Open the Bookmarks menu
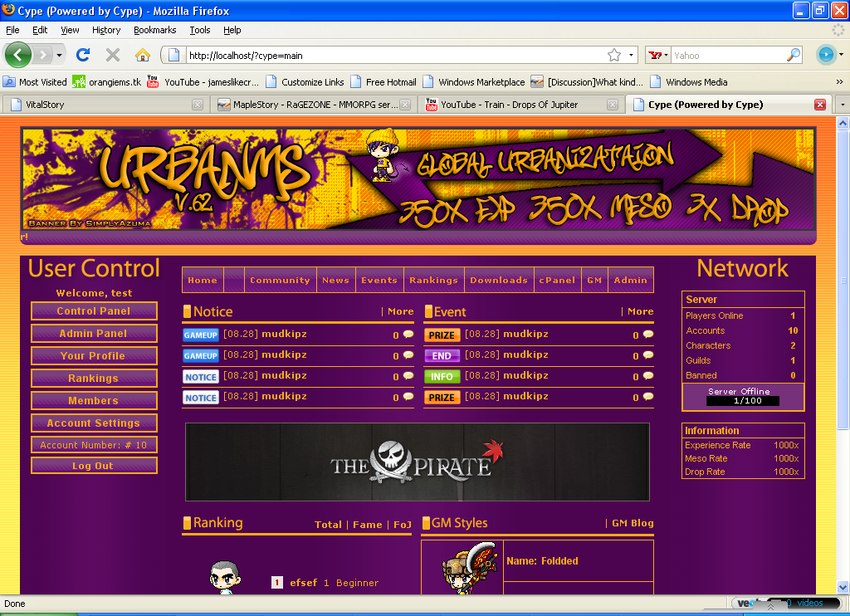This screenshot has height=616, width=850. [154, 30]
